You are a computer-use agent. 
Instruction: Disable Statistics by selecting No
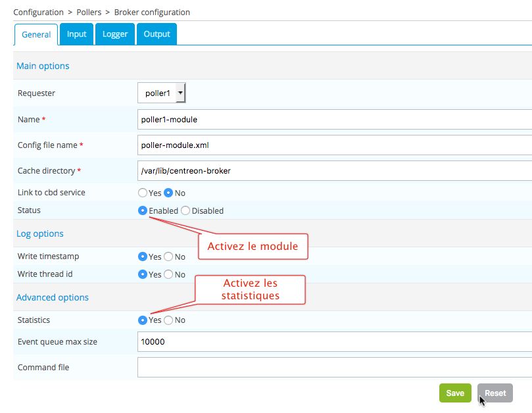click(168, 320)
